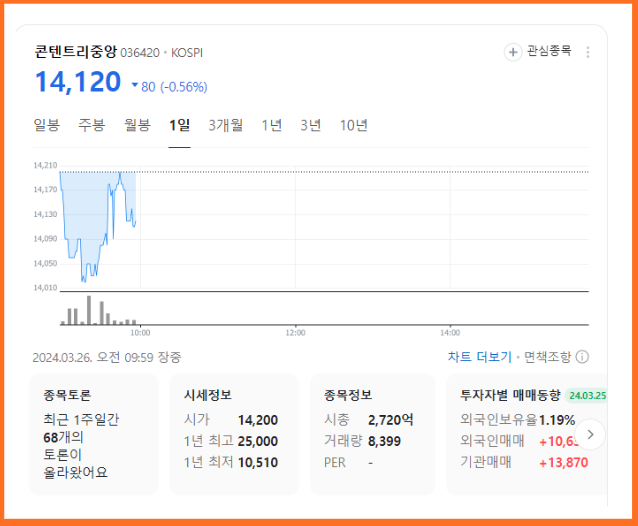
Task: Click the 80 (-0.56%) change value
Action: point(174,87)
